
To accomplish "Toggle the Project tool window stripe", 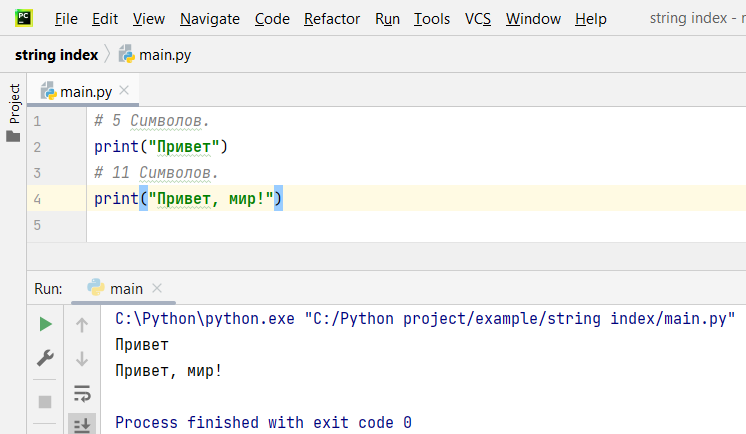I will (14, 104).
